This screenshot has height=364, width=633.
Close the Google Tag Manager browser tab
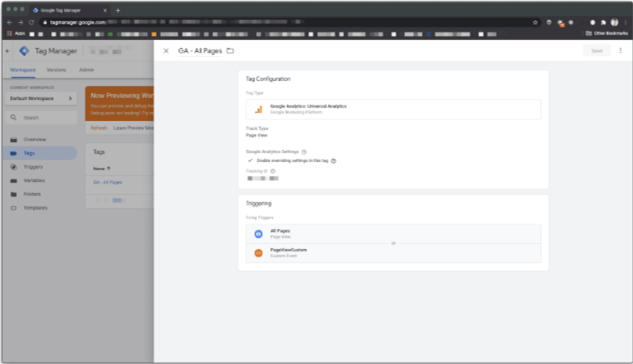coord(104,10)
